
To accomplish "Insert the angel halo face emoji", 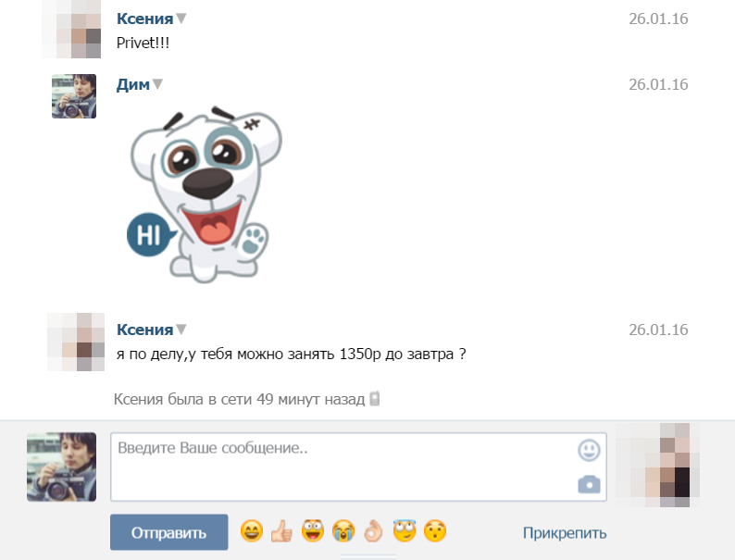I will (403, 531).
